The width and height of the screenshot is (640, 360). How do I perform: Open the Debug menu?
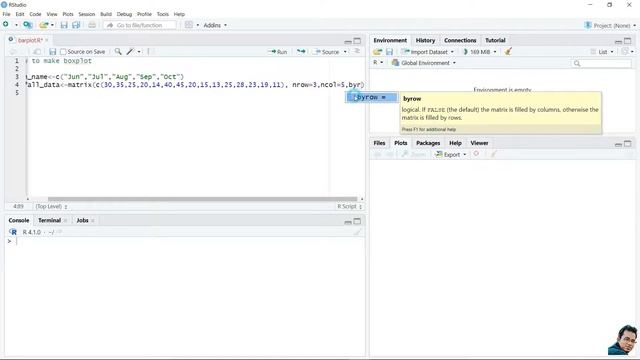[124, 14]
